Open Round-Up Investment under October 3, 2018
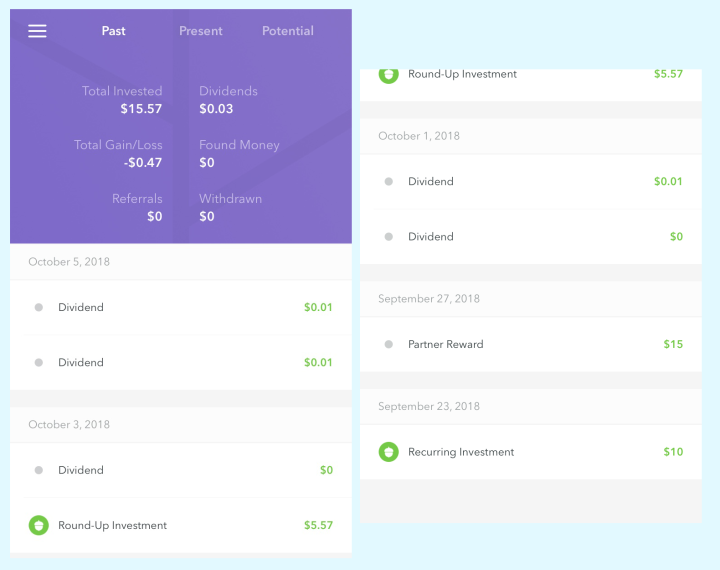720x570 pixels. click(x=181, y=525)
